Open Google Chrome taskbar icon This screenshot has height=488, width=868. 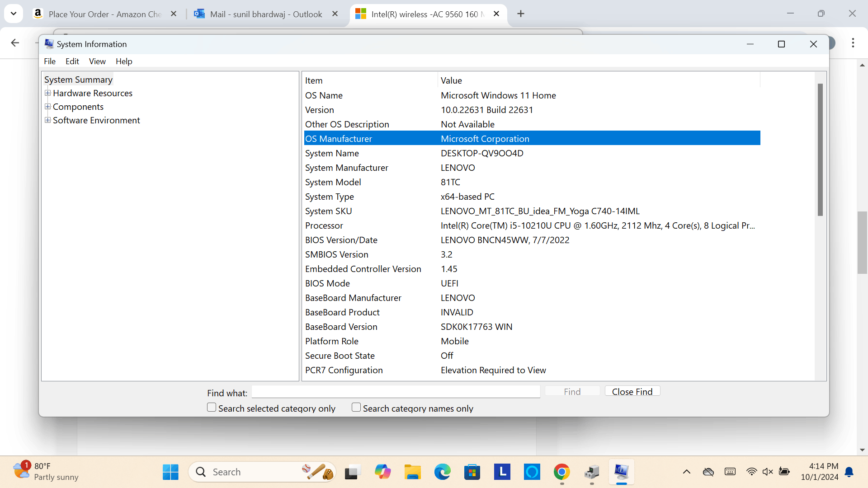561,472
